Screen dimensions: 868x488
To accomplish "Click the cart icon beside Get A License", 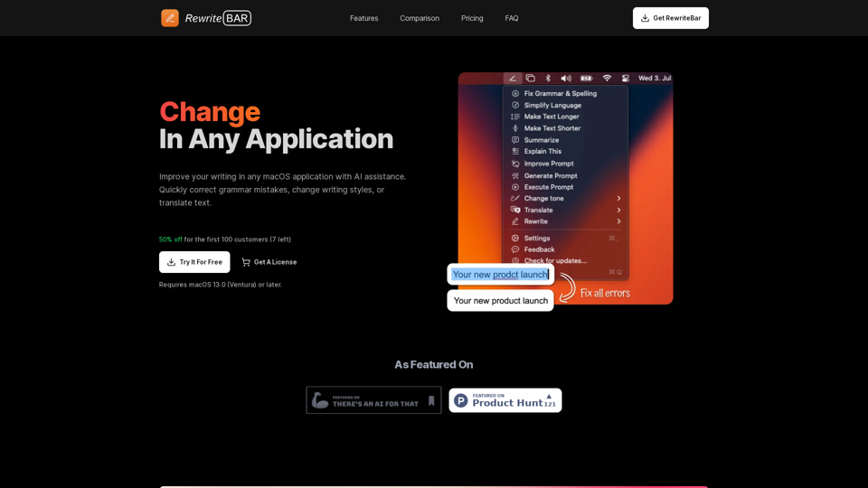I will coord(246,262).
